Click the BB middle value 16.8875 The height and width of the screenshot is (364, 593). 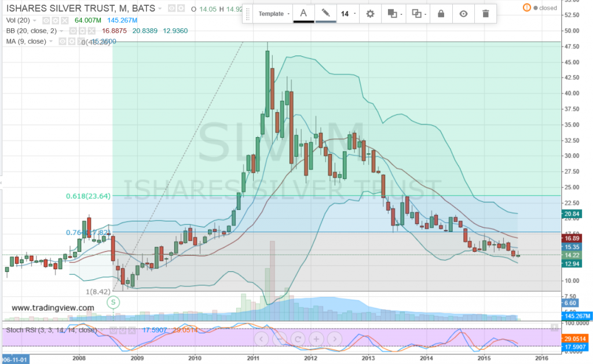pos(114,31)
